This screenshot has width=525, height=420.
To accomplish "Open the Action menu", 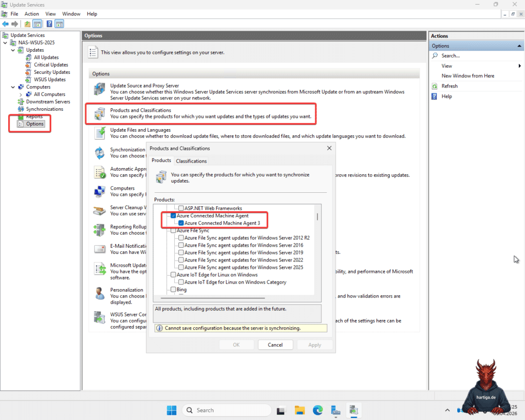I will click(31, 14).
